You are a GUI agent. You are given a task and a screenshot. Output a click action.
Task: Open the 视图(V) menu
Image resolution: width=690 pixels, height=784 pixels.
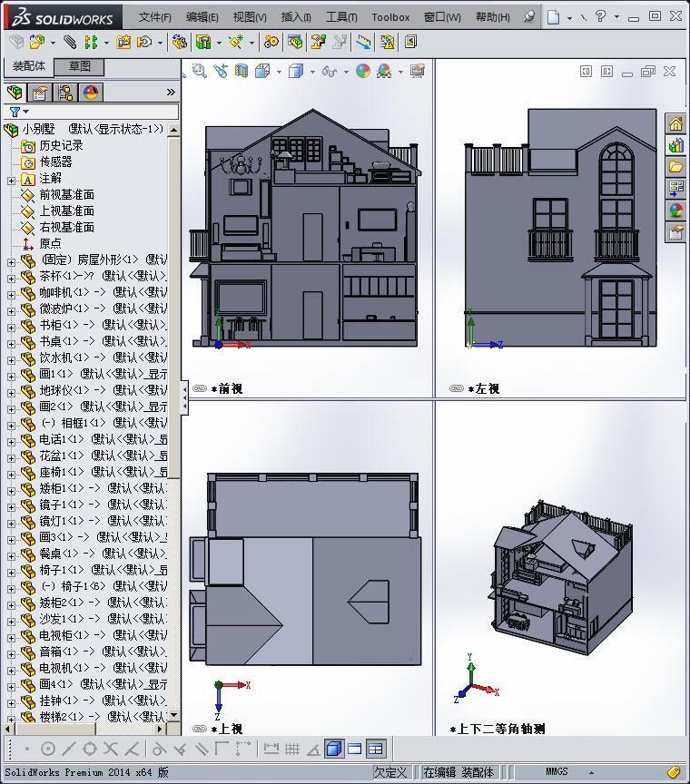250,17
